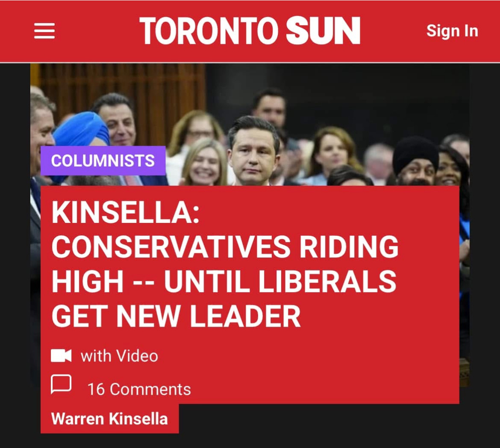Viewport: 500px width, 448px height.
Task: Click 'CONSERVATIVES RIDING' headline line
Action: point(225,246)
